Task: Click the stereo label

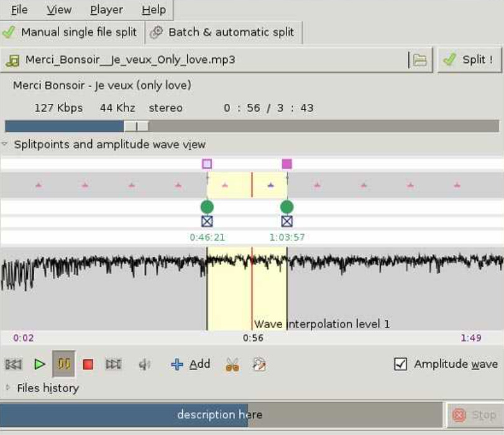Action: 165,108
